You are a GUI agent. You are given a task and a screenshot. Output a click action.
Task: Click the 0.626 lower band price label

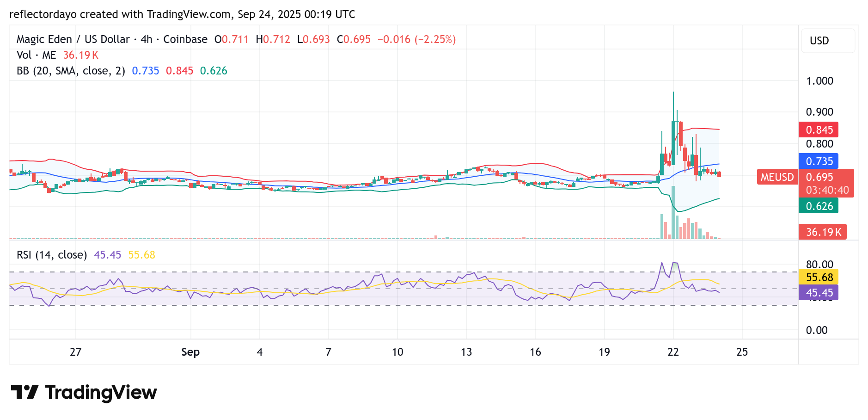pos(819,206)
